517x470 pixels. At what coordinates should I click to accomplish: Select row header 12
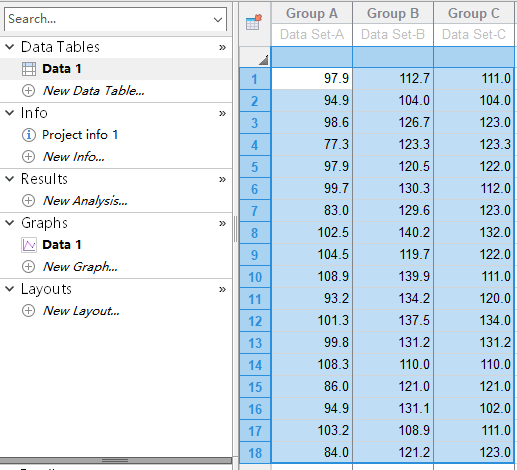tap(255, 321)
